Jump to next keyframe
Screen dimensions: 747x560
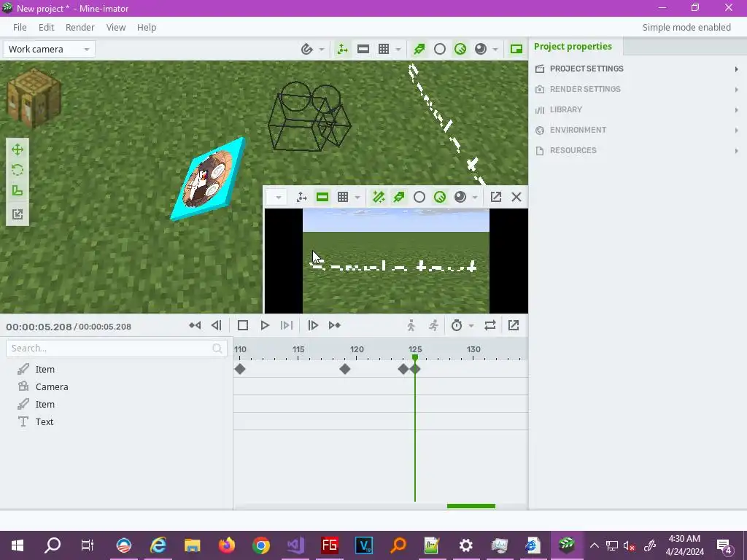click(335, 325)
